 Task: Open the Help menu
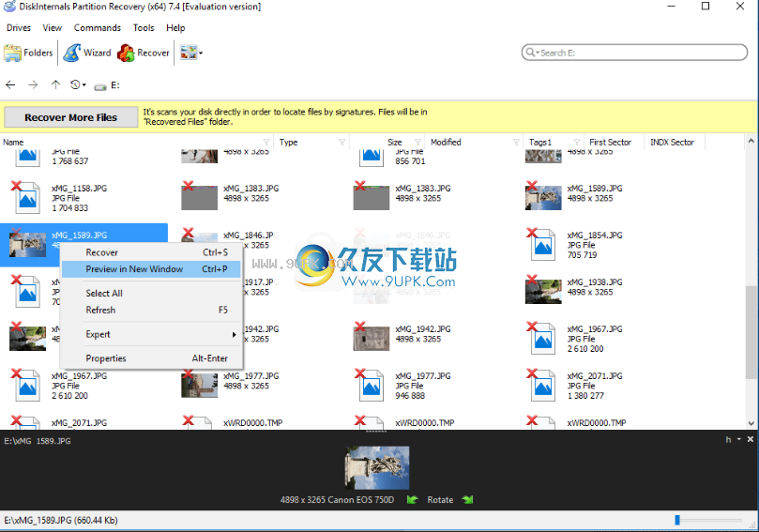tap(175, 27)
